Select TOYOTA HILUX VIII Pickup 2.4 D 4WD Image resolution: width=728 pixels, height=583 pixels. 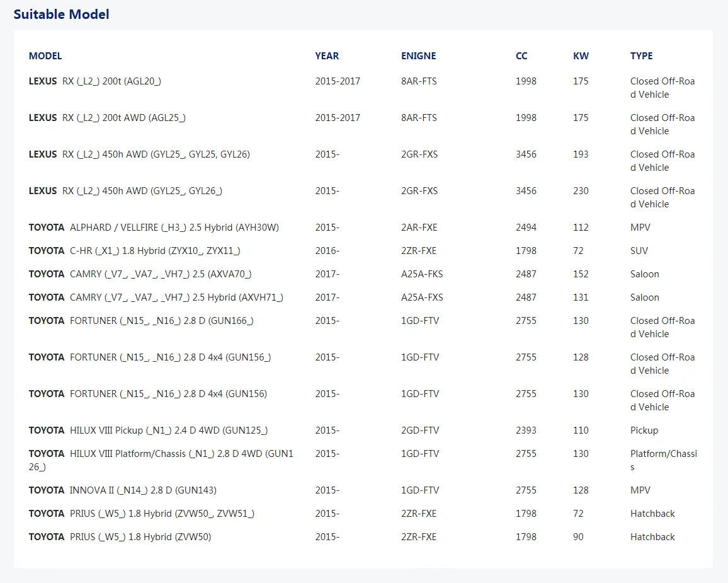tap(148, 430)
